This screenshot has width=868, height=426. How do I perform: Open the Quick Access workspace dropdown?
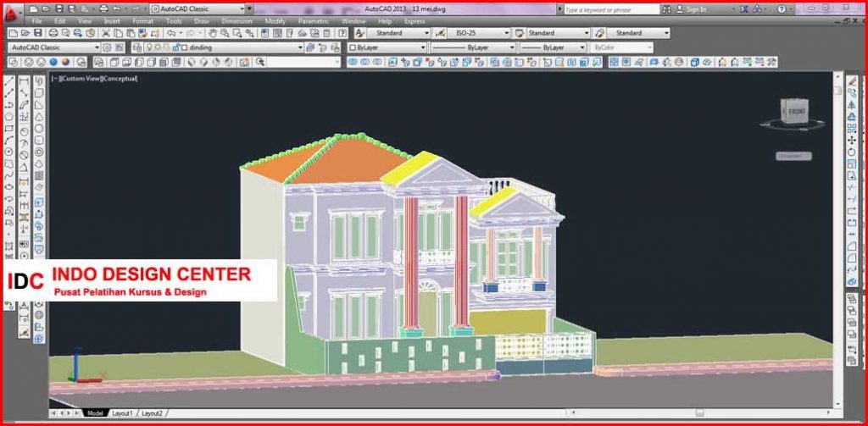(242, 8)
